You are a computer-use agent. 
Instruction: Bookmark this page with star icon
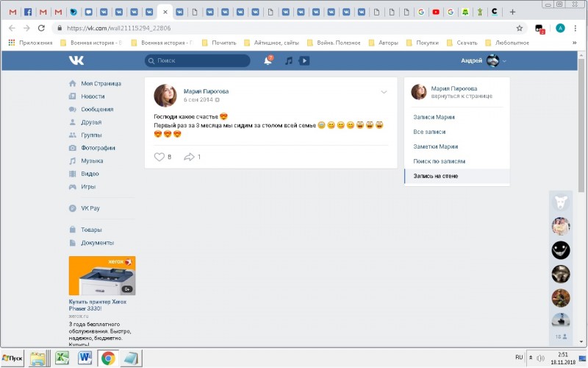tap(520, 28)
